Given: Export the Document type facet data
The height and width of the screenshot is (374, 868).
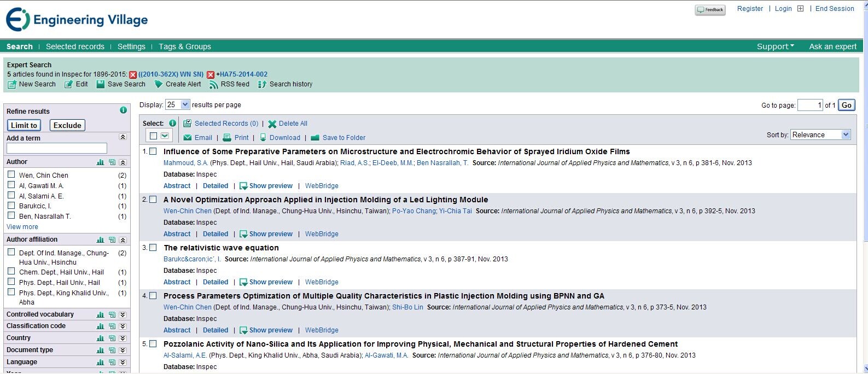Looking at the screenshot, I should click(x=112, y=350).
